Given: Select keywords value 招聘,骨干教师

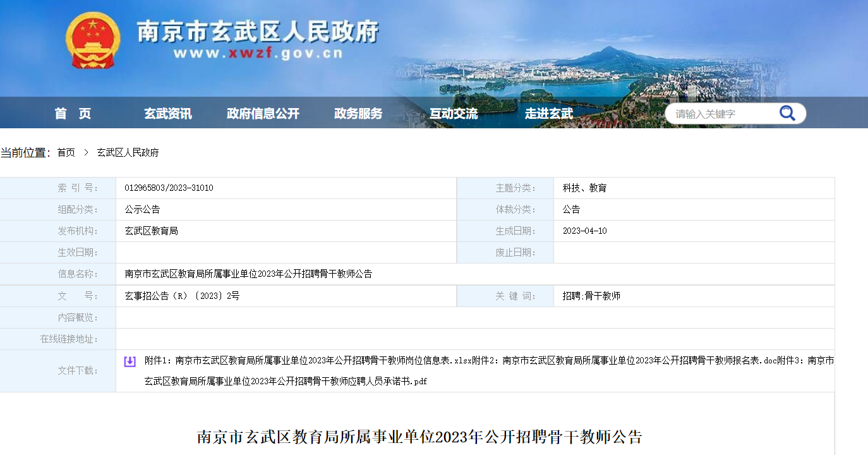Looking at the screenshot, I should 592,296.
